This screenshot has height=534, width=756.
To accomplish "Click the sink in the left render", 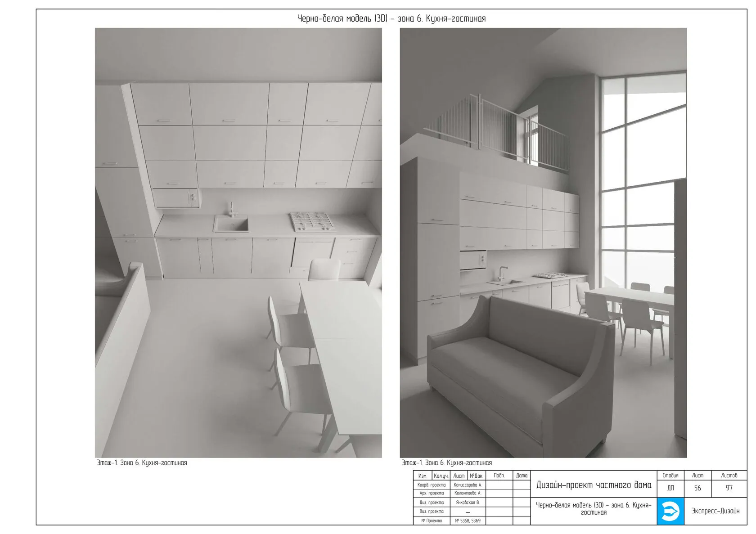I will pyautogui.click(x=231, y=224).
